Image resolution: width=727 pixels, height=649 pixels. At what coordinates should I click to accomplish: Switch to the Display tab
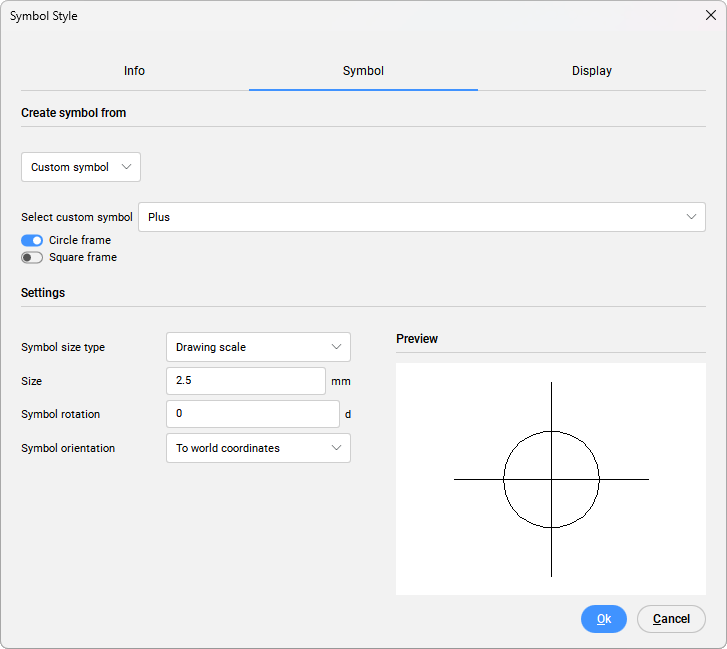591,71
